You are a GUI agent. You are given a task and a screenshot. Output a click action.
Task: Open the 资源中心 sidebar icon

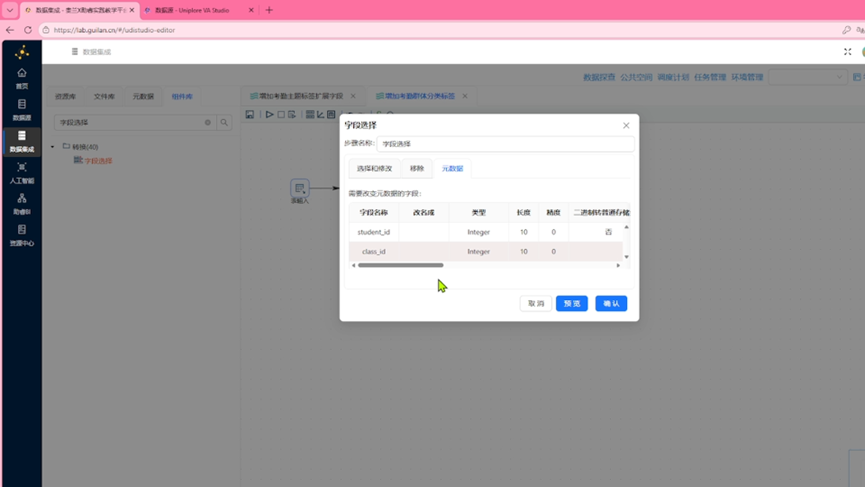[22, 235]
